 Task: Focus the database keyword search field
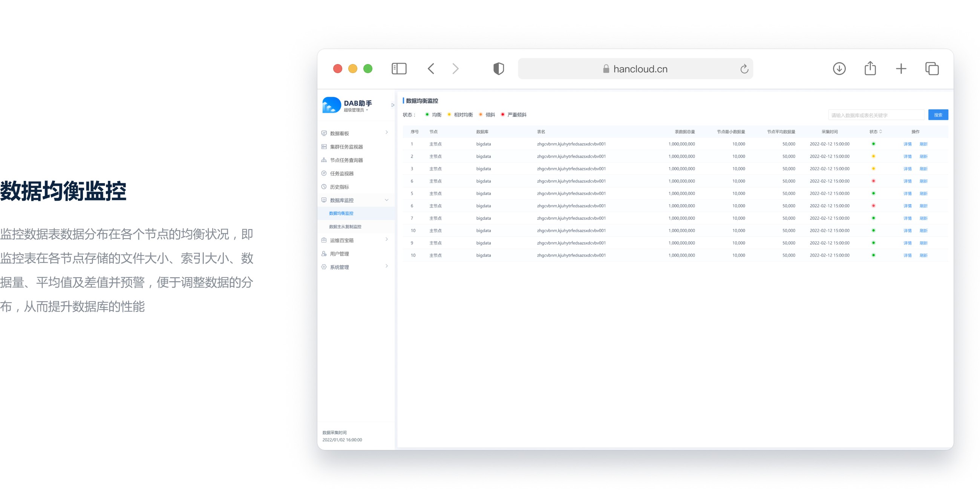(876, 115)
